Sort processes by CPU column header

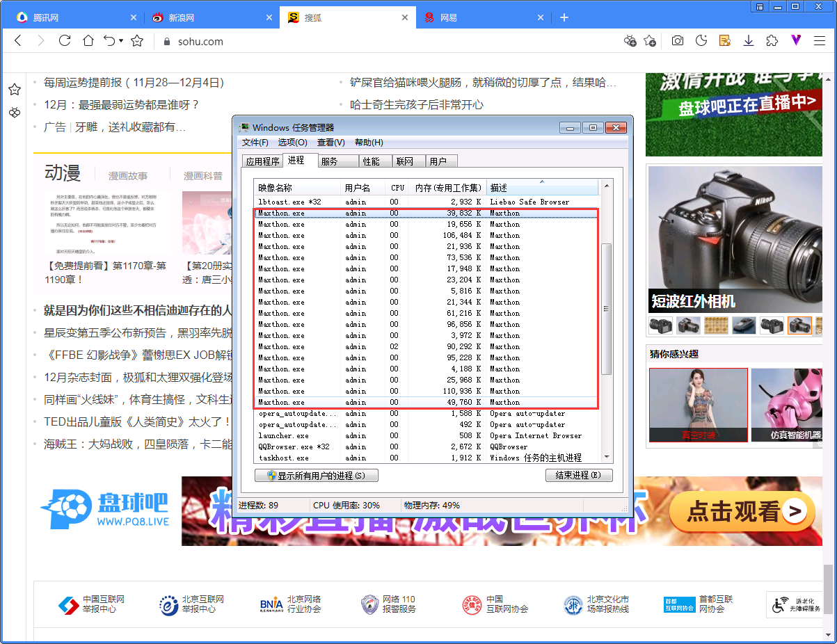coord(398,188)
